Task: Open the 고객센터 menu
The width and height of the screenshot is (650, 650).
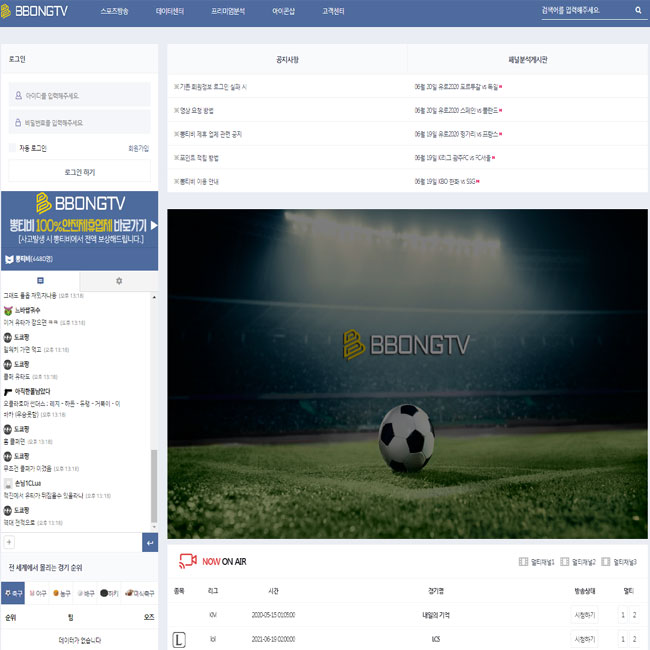Action: click(x=333, y=11)
